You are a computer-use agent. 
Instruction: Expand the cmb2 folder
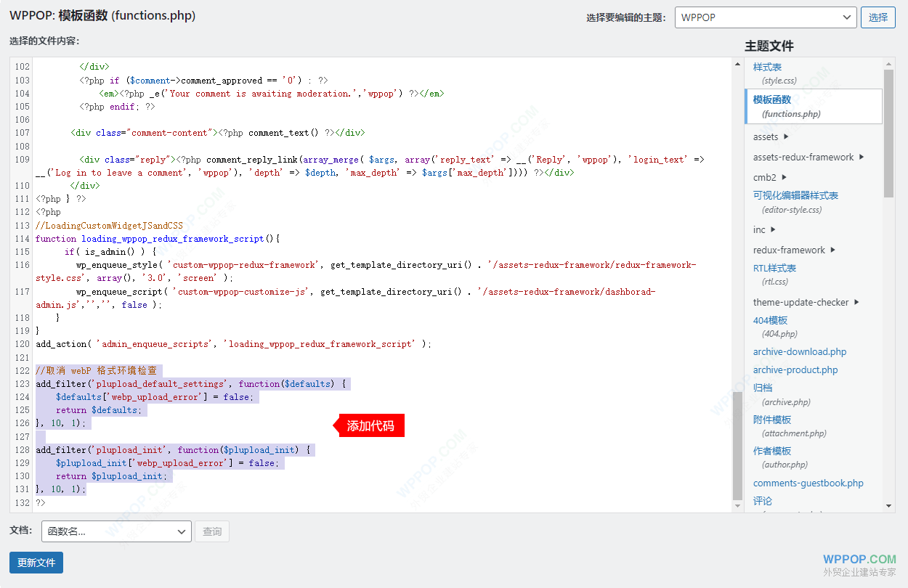coord(785,177)
